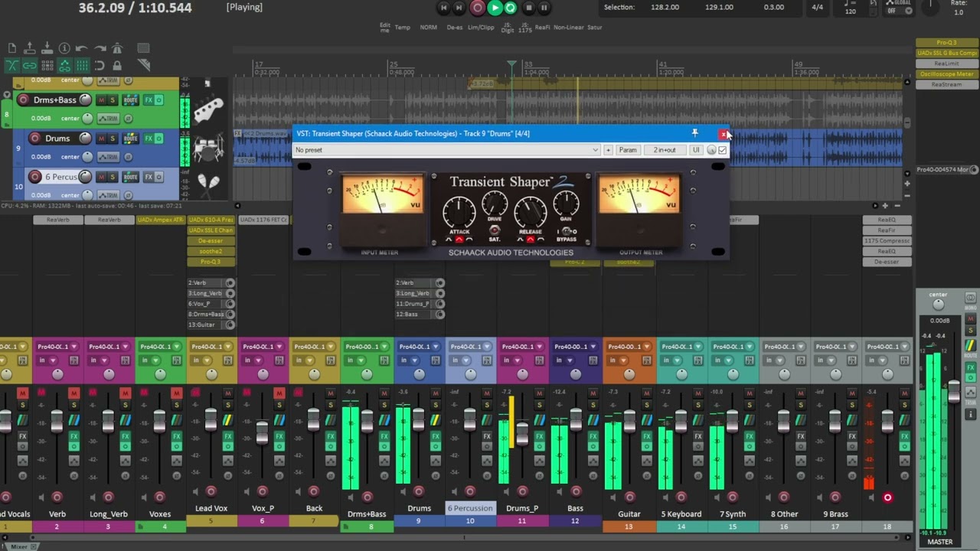Click the RELEASE knob on Transient Shaper

(530, 211)
